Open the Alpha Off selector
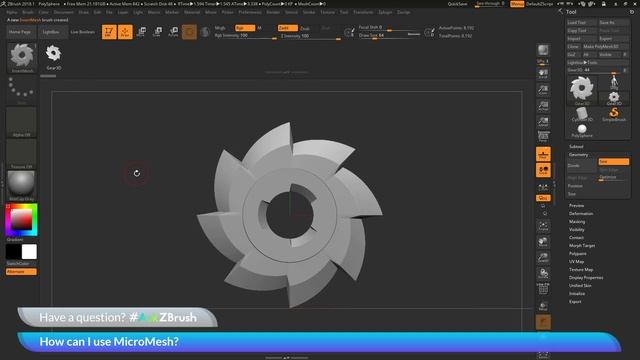 (21, 122)
